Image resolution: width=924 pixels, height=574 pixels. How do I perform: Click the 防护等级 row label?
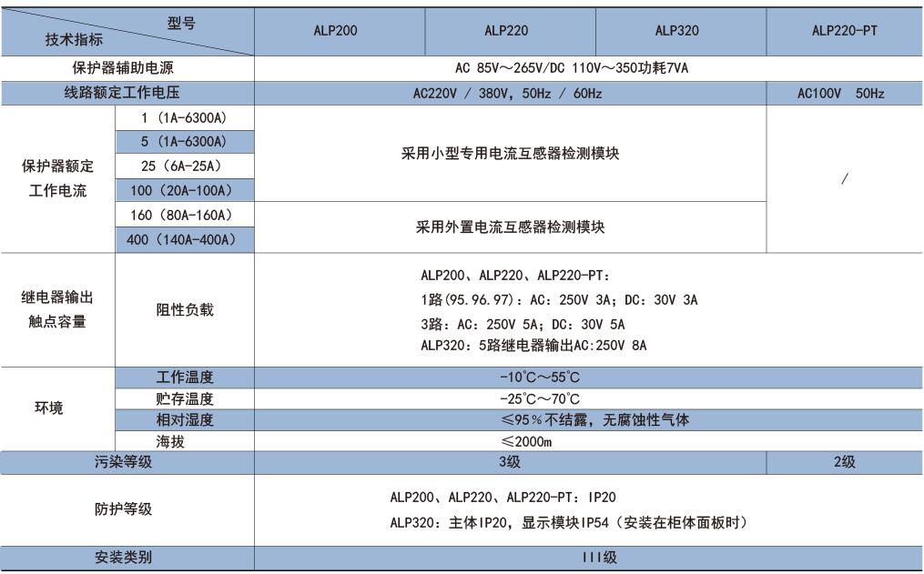tap(127, 509)
